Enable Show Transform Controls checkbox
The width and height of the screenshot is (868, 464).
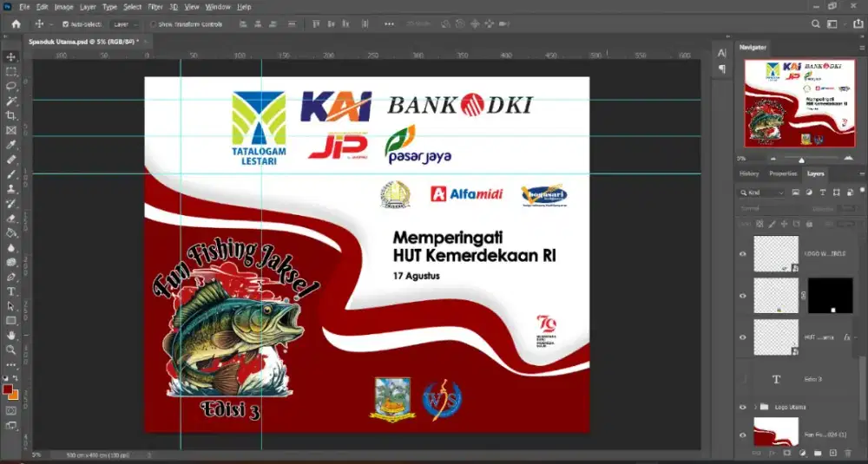tap(154, 24)
